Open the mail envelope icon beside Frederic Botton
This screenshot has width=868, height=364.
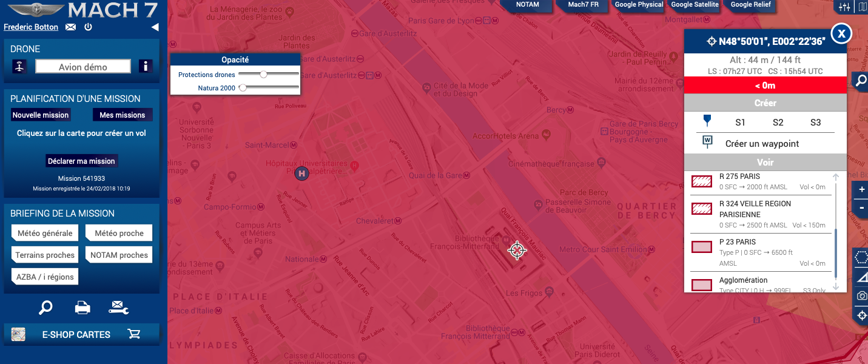point(71,27)
